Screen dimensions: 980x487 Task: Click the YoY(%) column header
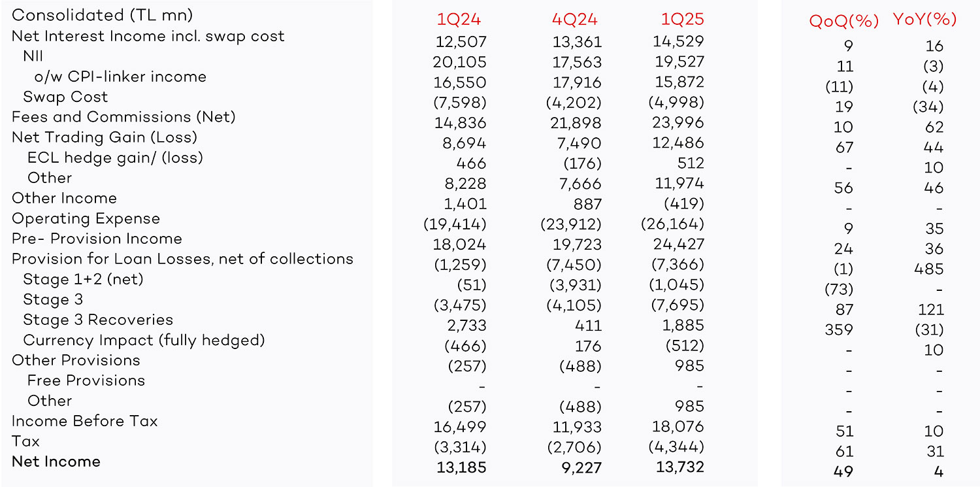(924, 20)
